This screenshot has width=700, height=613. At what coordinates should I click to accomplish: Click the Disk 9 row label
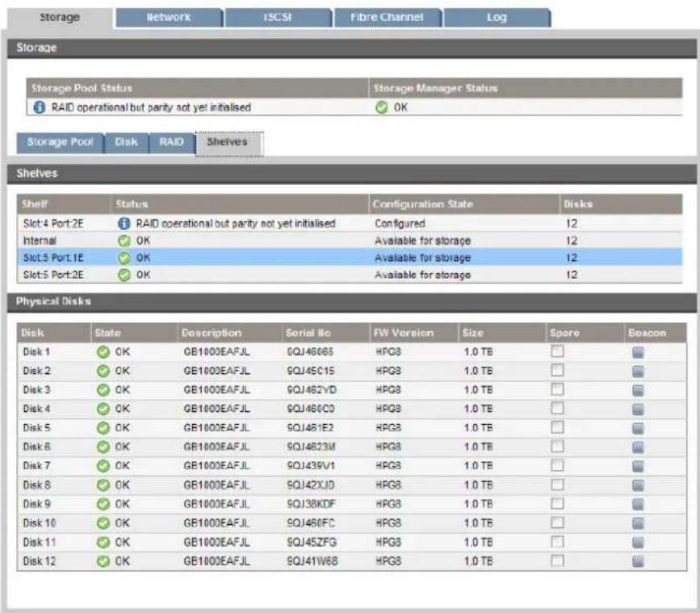pyautogui.click(x=36, y=504)
